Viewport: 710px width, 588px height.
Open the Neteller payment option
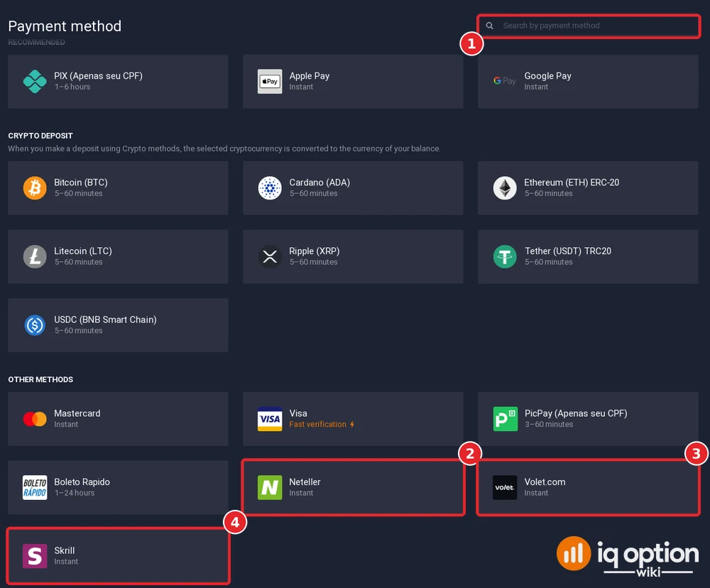(x=353, y=487)
